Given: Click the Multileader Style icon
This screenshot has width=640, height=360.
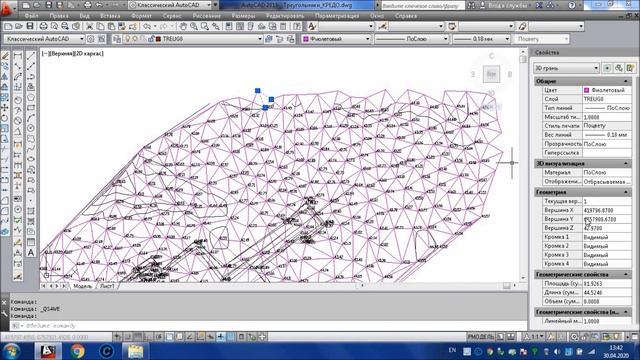Looking at the screenshot, I should click(x=522, y=26).
